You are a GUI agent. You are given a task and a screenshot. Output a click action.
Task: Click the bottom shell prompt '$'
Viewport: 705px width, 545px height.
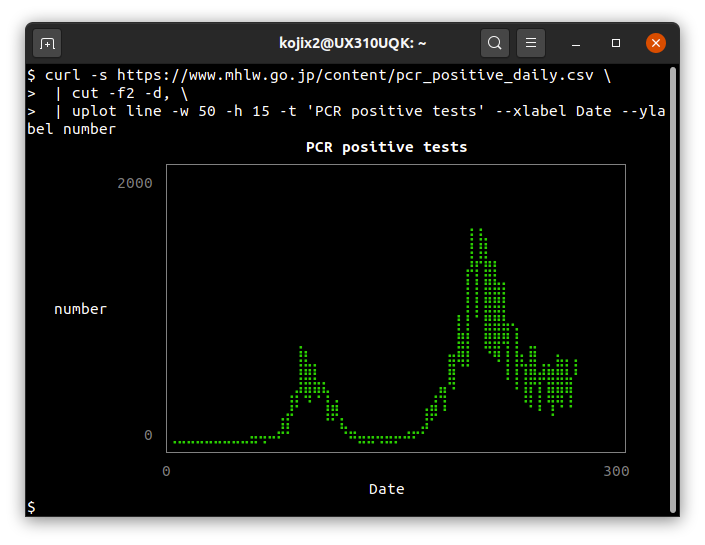coord(31,507)
